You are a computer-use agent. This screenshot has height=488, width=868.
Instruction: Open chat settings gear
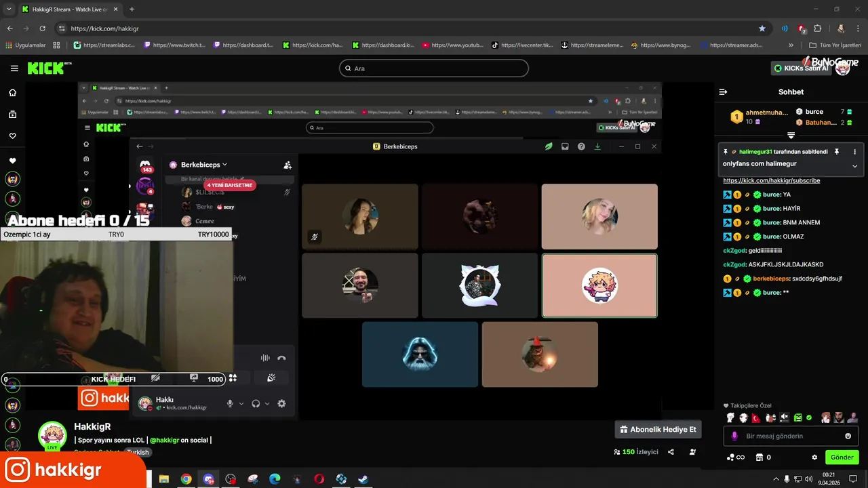click(x=814, y=457)
